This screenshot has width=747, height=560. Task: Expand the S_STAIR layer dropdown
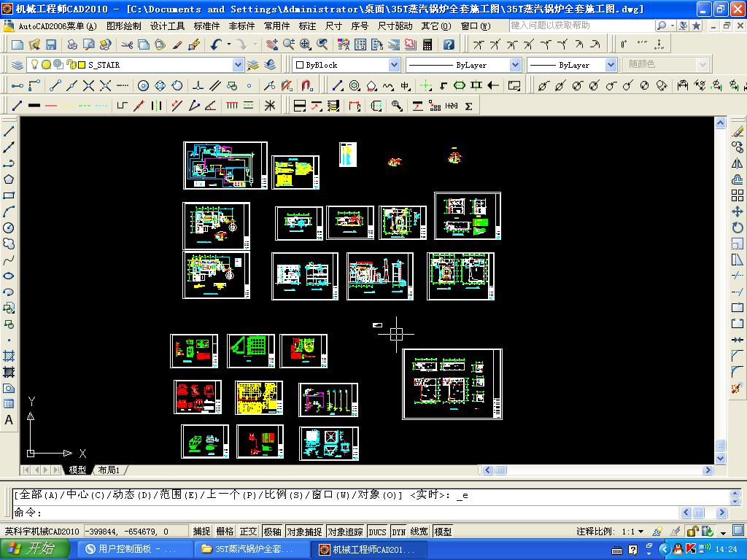pyautogui.click(x=239, y=65)
